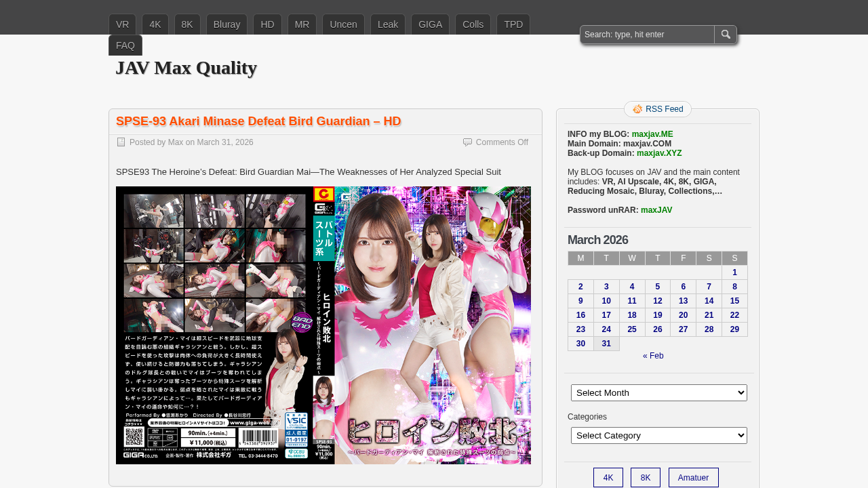The image size is (868, 488).
Task: Click the author name Max
Action: click(176, 142)
